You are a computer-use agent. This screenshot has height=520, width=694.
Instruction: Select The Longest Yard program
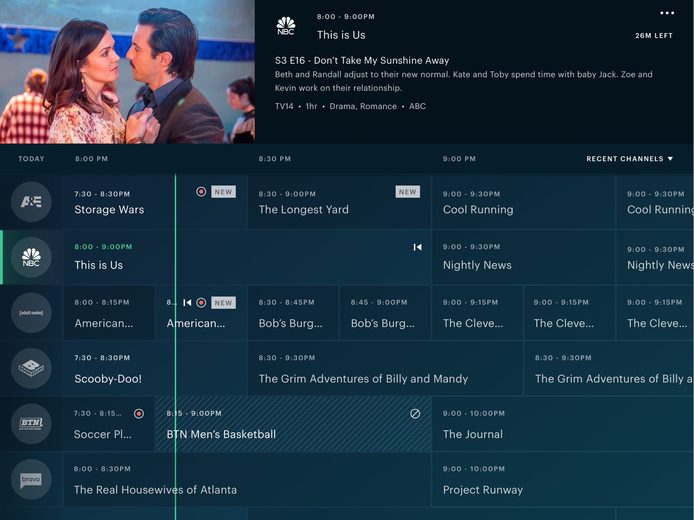coord(339,202)
